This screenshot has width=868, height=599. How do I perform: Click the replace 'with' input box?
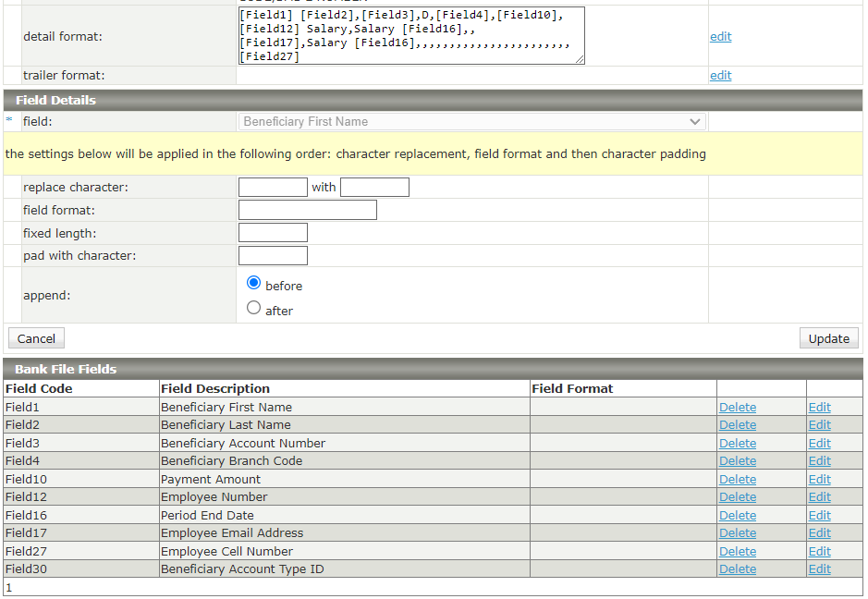tap(374, 188)
